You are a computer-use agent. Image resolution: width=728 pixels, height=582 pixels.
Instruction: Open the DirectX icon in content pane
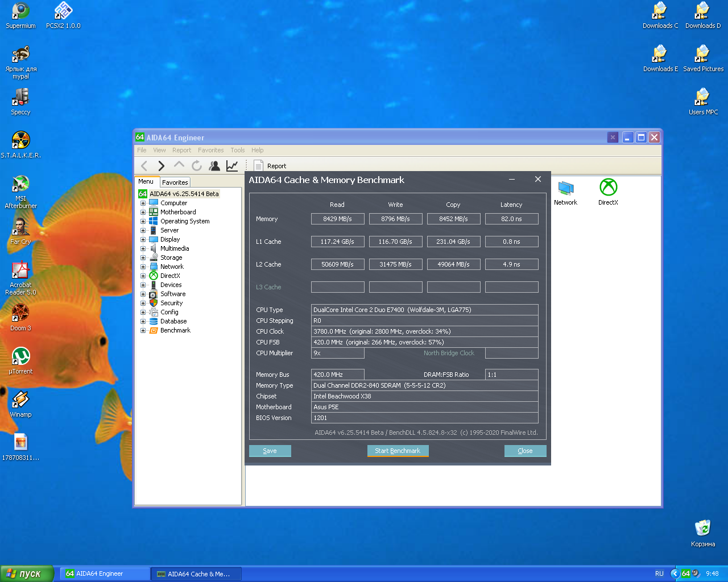(x=608, y=193)
